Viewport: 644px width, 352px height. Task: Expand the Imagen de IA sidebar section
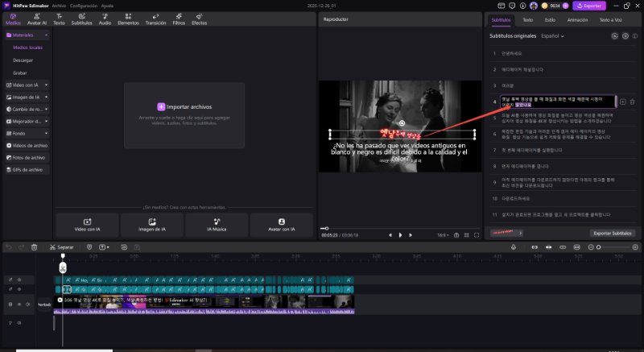coord(46,97)
